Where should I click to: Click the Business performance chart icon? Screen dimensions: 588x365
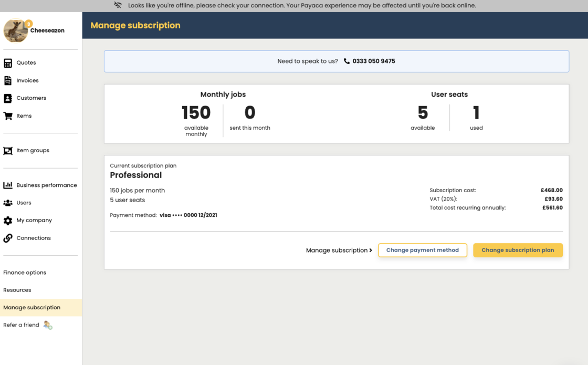click(8, 185)
